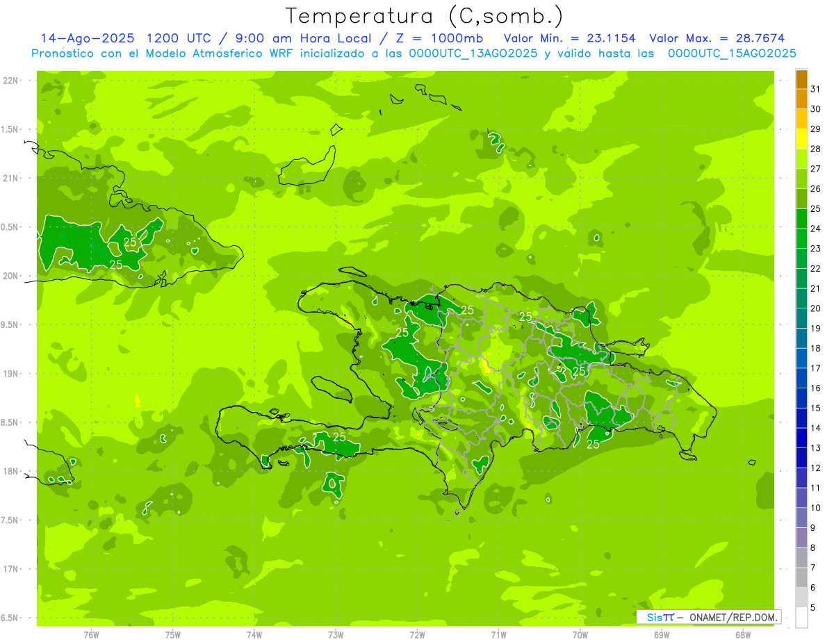Click legend value 27 on the color scale
This screenshot has height=644, width=834.
pyautogui.click(x=816, y=169)
